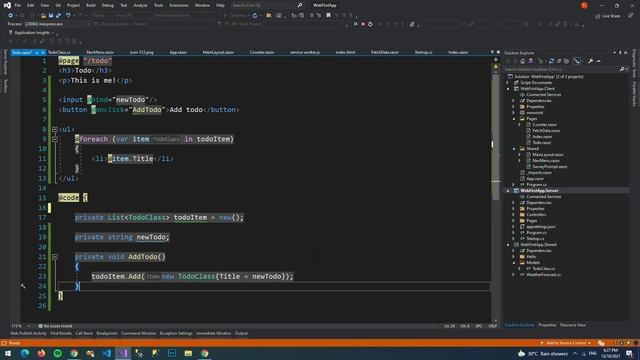The image size is (640, 360).
Task: Collapse the AddTodo method at line 21
Action: pyautogui.click(x=55, y=257)
